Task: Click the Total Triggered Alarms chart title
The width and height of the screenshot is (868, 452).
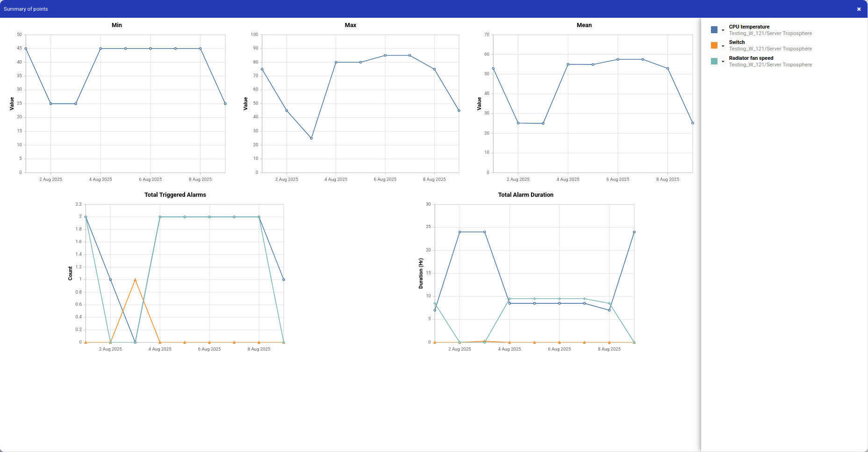Action: (175, 195)
